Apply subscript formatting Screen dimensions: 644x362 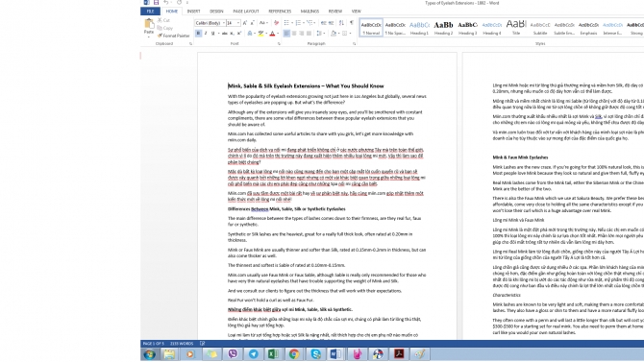click(x=232, y=34)
